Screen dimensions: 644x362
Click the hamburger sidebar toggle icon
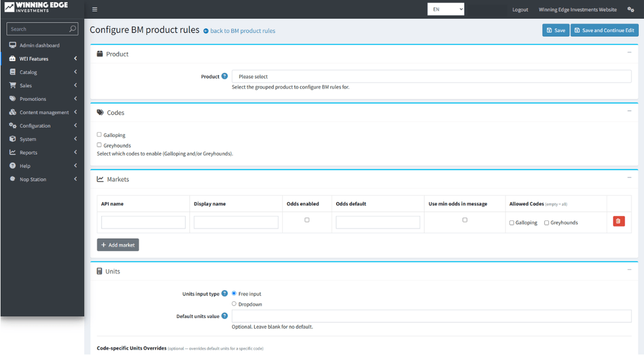coord(94,10)
